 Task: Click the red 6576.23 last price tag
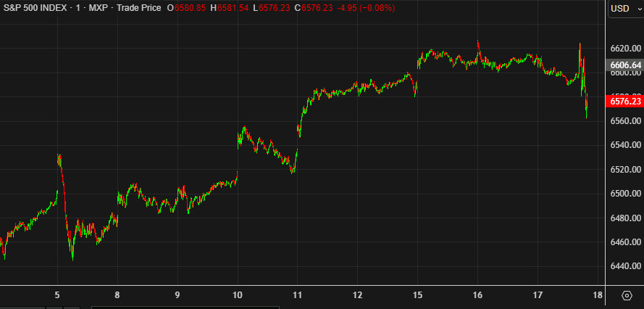tap(624, 102)
